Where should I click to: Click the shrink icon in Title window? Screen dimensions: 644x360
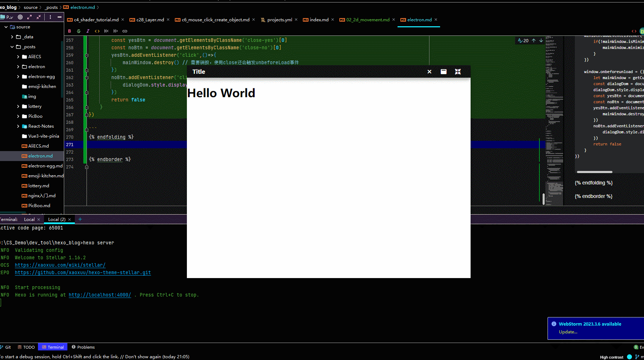458,72
